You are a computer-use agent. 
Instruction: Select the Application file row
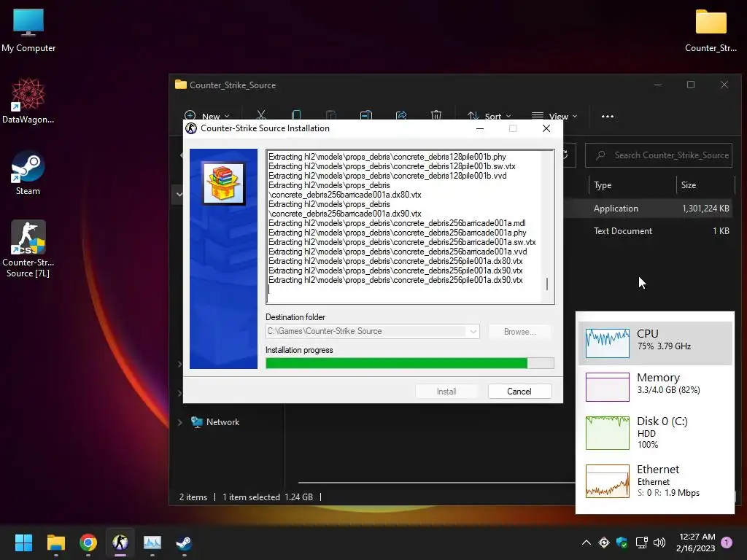(x=649, y=209)
